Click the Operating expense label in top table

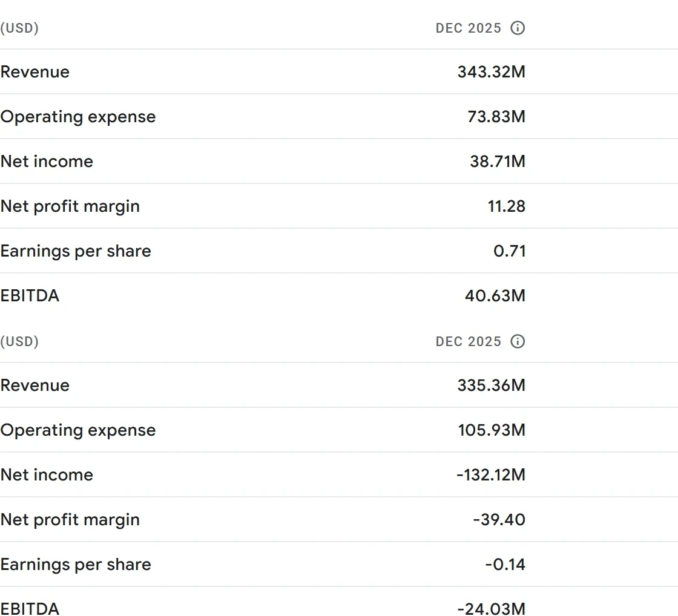coord(79,117)
